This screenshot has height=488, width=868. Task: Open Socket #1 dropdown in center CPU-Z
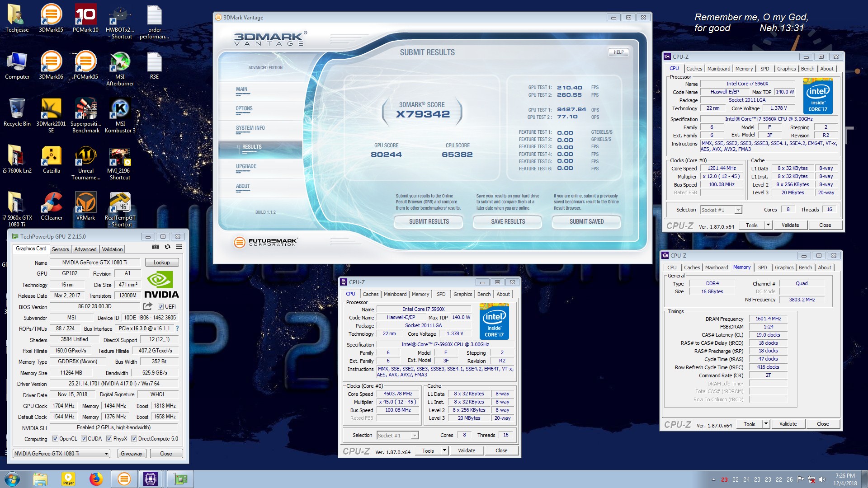click(x=397, y=436)
